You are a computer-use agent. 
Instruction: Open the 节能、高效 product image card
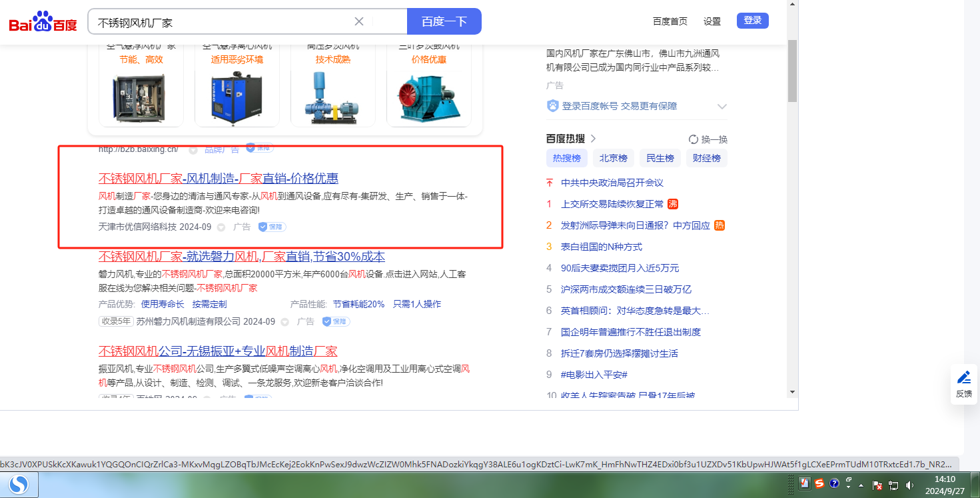[x=141, y=97]
